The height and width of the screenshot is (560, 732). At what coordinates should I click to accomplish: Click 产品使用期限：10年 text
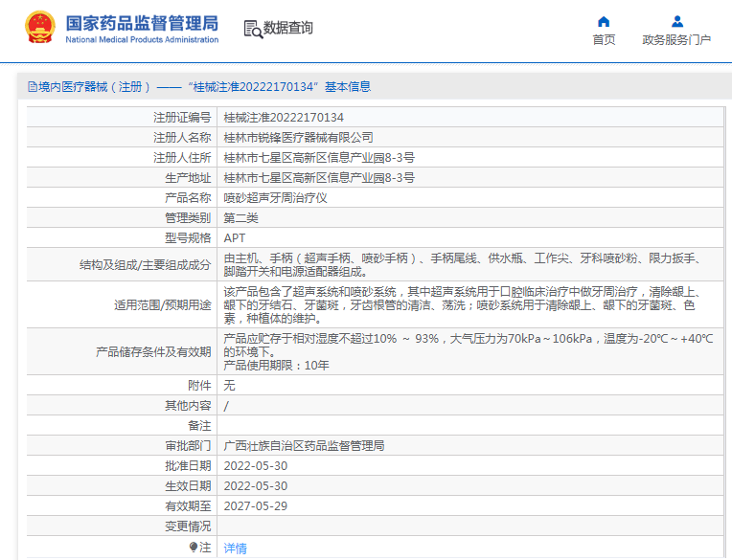click(276, 365)
